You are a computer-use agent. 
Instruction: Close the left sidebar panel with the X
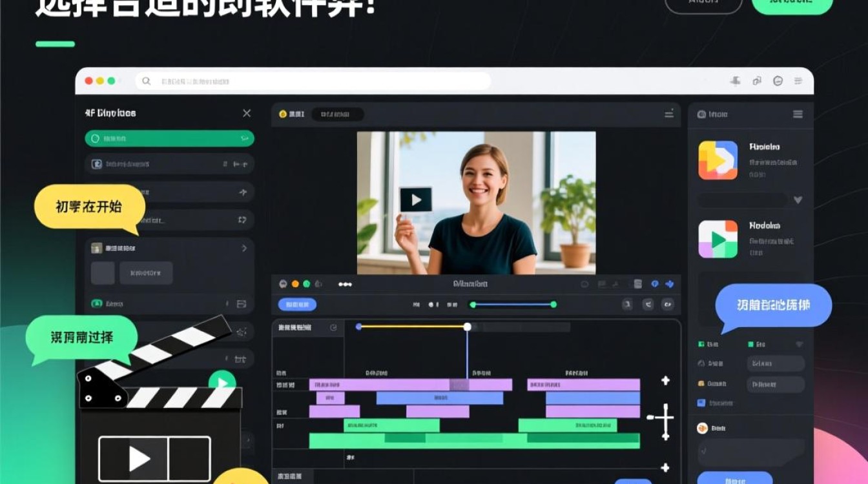tap(247, 113)
